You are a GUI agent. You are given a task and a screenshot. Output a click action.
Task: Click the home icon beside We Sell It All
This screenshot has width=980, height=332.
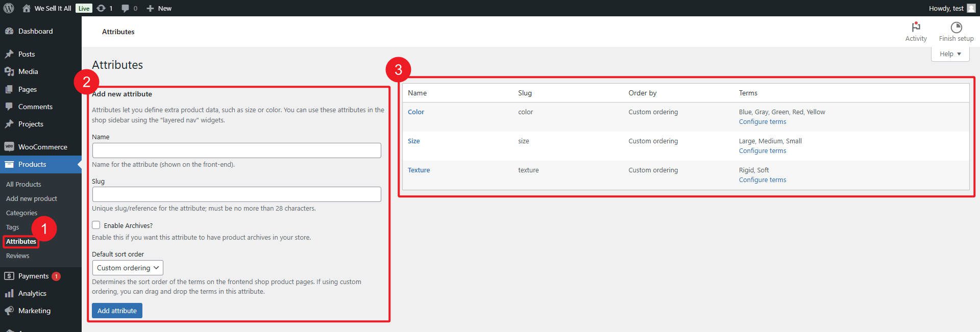27,8
